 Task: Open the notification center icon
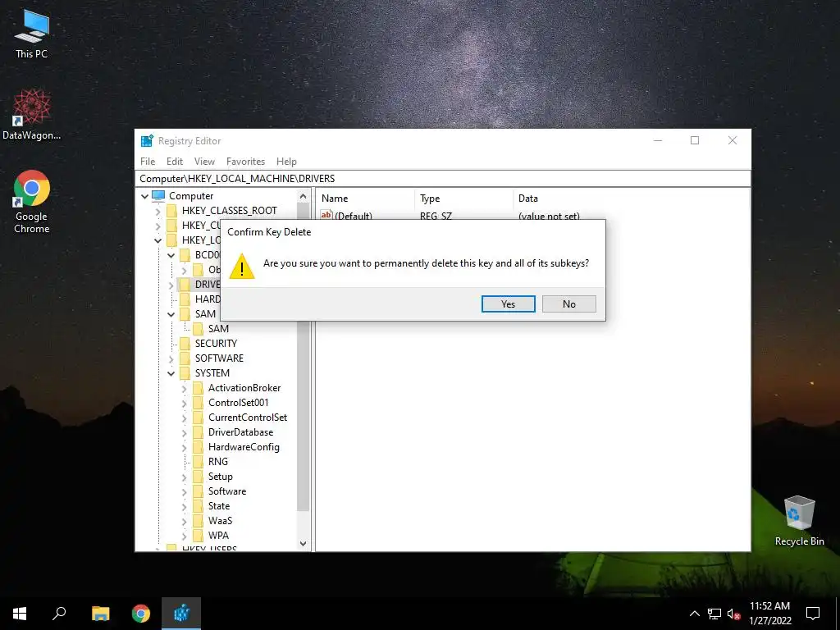pos(813,614)
